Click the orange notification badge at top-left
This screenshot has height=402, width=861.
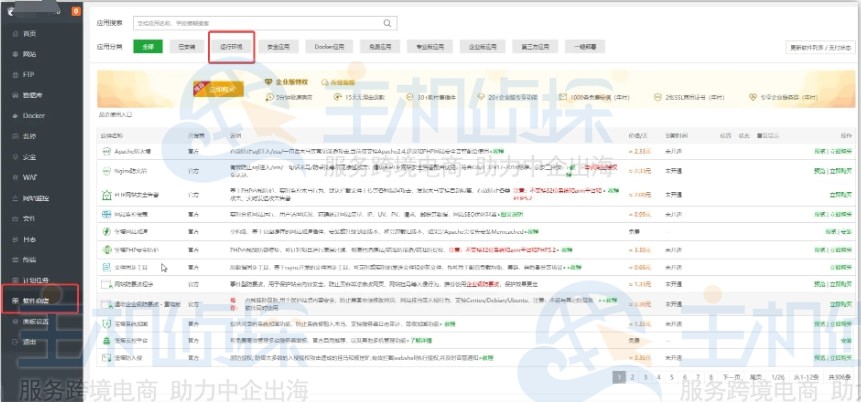(77, 11)
